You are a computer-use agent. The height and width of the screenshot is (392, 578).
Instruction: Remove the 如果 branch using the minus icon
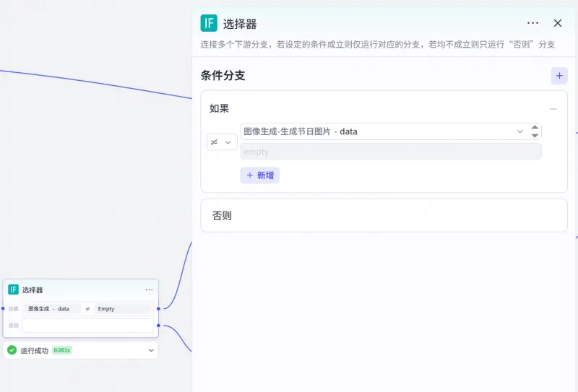pyautogui.click(x=553, y=109)
